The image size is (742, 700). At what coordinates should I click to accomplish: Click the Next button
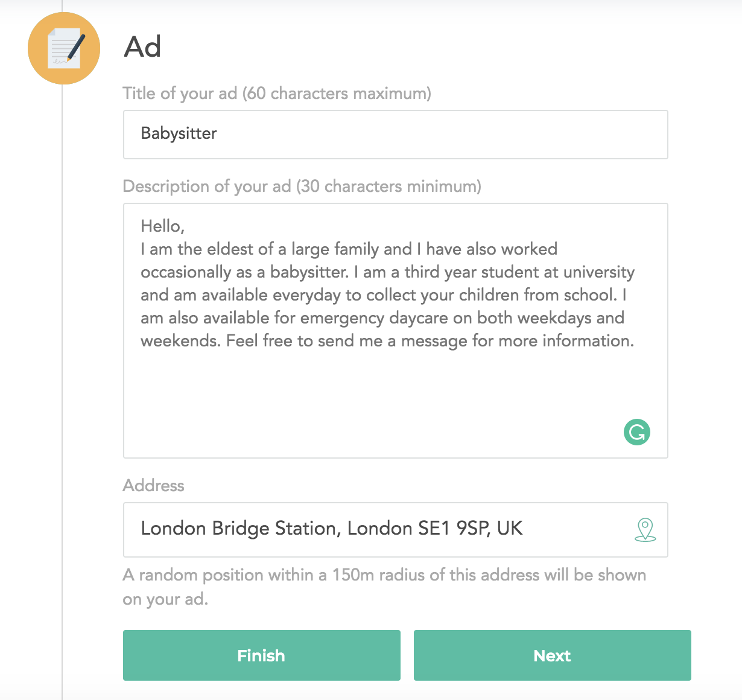pos(553,655)
